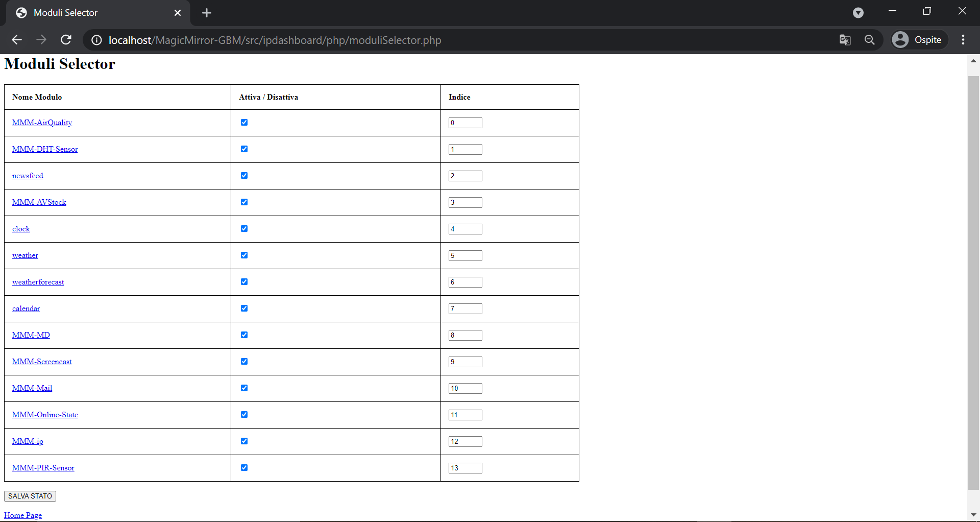Focus the MMM-MD index input

point(465,335)
